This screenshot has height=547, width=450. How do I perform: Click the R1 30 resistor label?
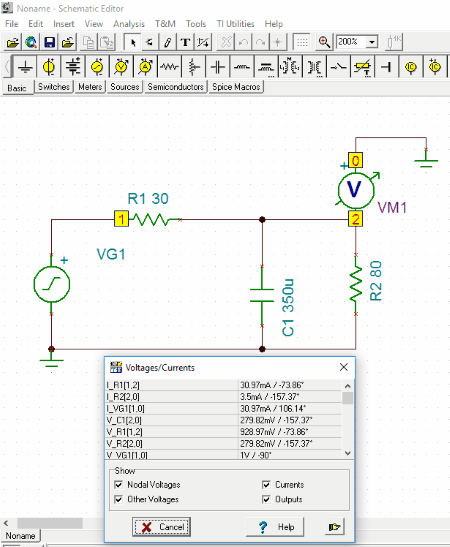[x=148, y=198]
